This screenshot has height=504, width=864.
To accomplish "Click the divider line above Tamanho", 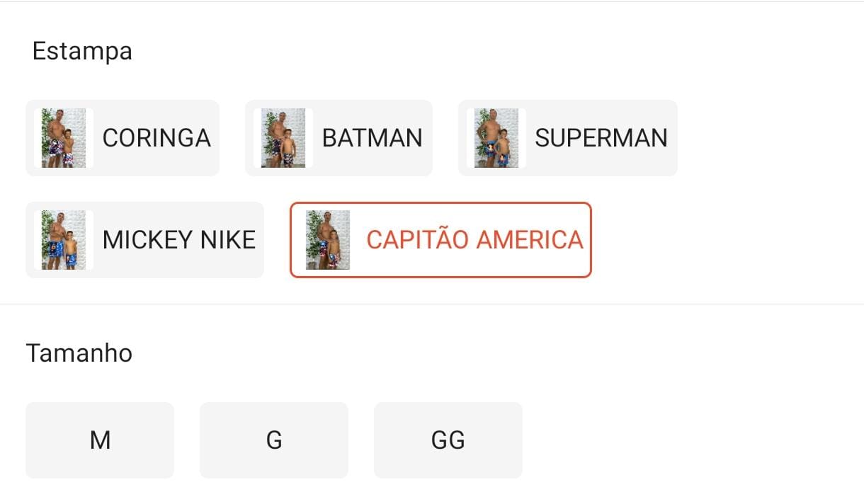I will [x=432, y=304].
